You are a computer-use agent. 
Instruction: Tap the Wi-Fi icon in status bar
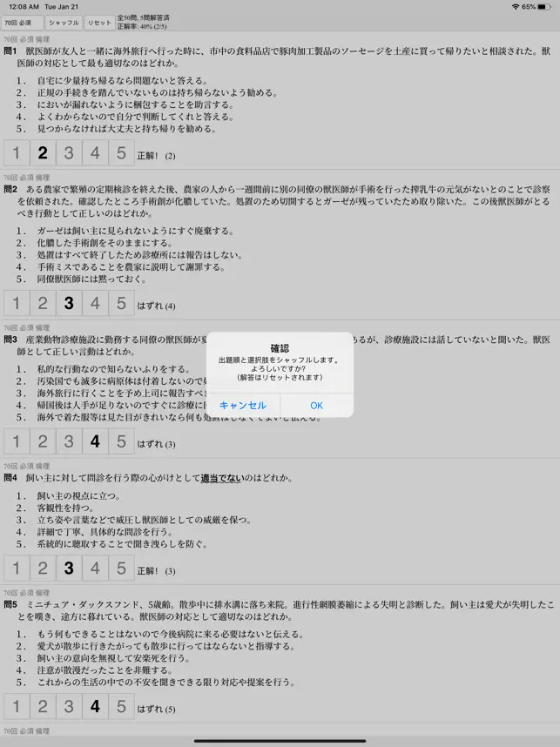tap(516, 7)
